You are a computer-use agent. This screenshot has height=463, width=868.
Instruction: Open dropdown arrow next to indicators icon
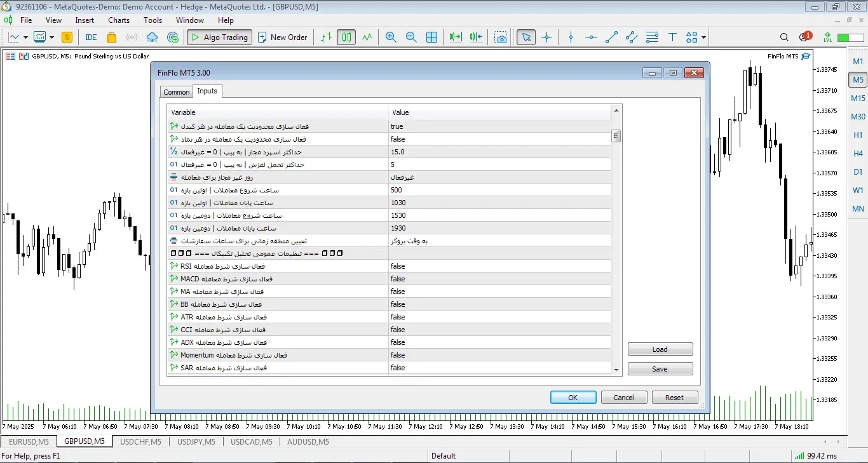51,37
